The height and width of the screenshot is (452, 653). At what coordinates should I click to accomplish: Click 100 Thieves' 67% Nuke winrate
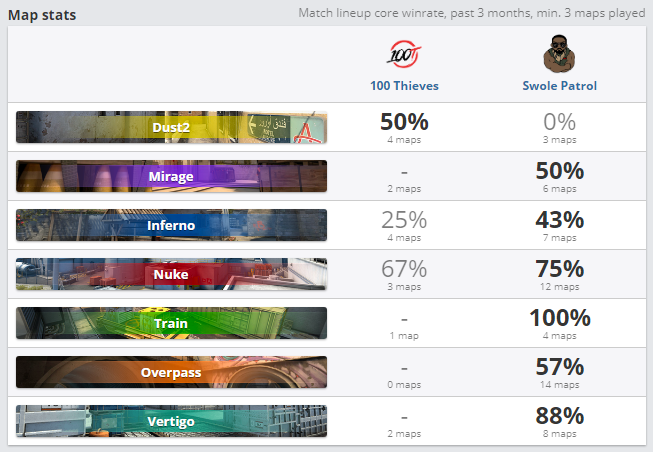[x=404, y=269]
